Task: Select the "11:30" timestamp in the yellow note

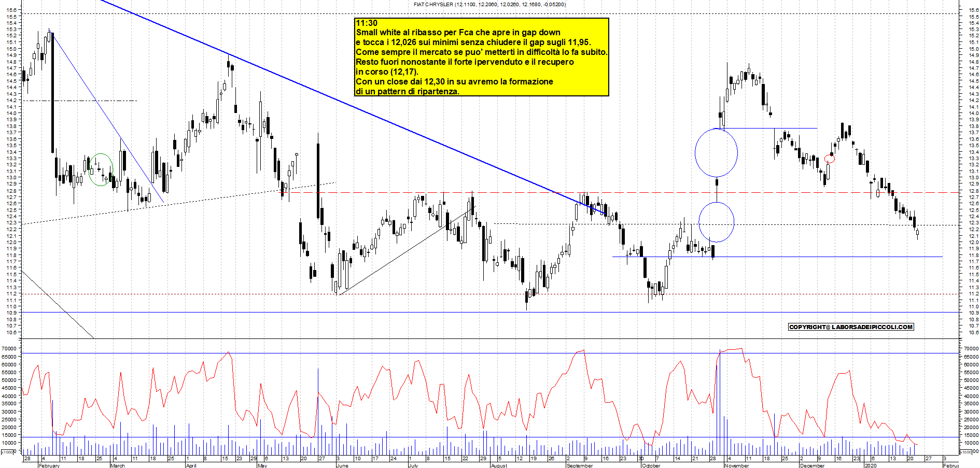Action: point(367,23)
